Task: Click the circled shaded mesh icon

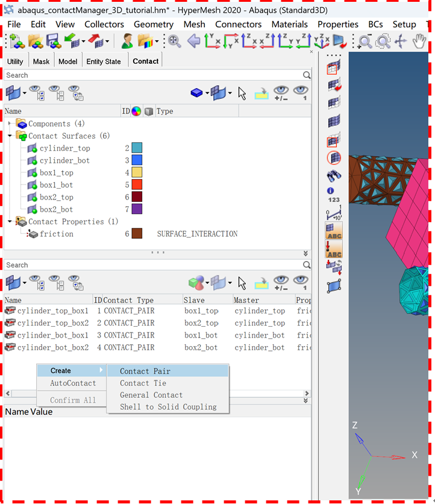Action: [x=334, y=158]
